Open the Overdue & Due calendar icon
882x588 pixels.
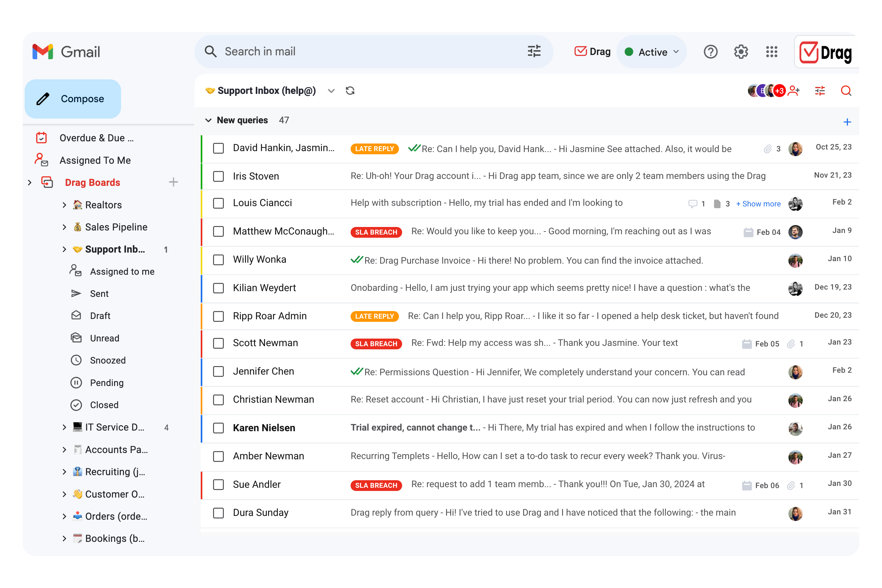41,138
